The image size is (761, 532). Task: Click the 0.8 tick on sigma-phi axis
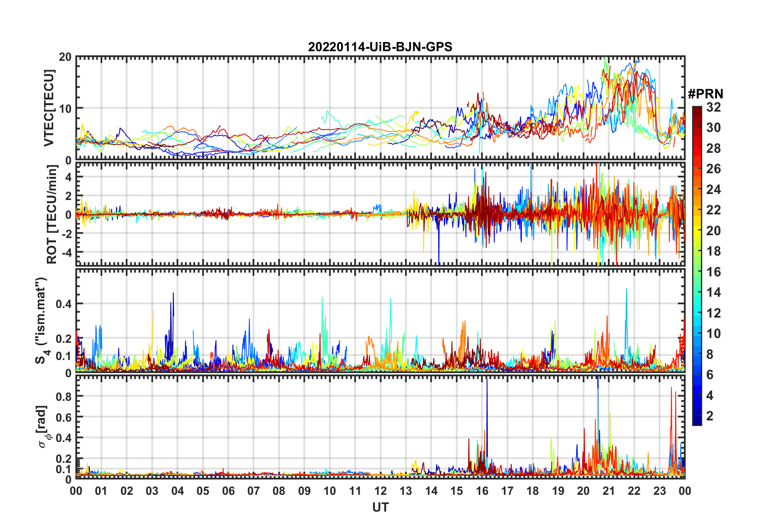(x=64, y=396)
